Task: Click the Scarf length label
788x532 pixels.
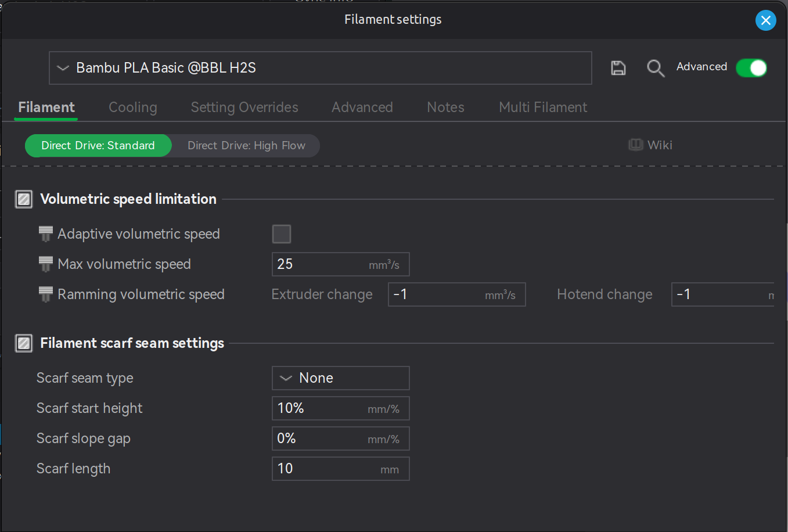Action: point(73,469)
